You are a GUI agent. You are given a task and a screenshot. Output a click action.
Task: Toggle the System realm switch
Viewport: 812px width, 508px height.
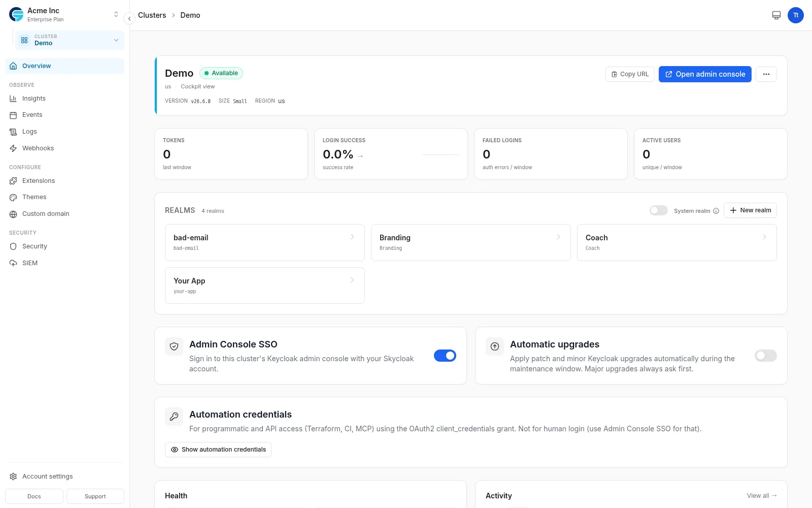point(659,210)
